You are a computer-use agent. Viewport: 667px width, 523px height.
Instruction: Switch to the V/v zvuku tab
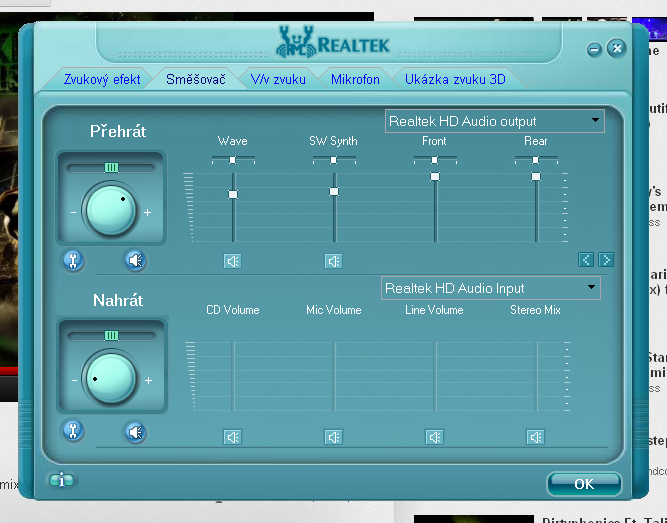point(278,79)
